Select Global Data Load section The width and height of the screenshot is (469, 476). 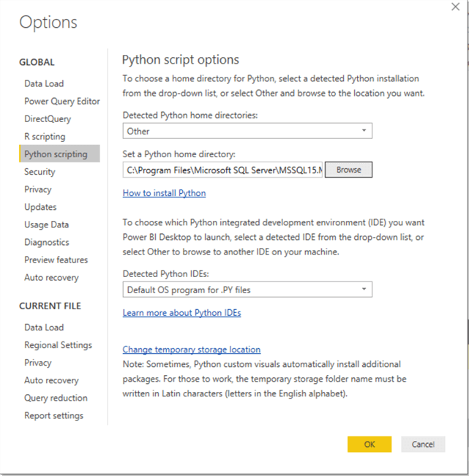click(44, 83)
